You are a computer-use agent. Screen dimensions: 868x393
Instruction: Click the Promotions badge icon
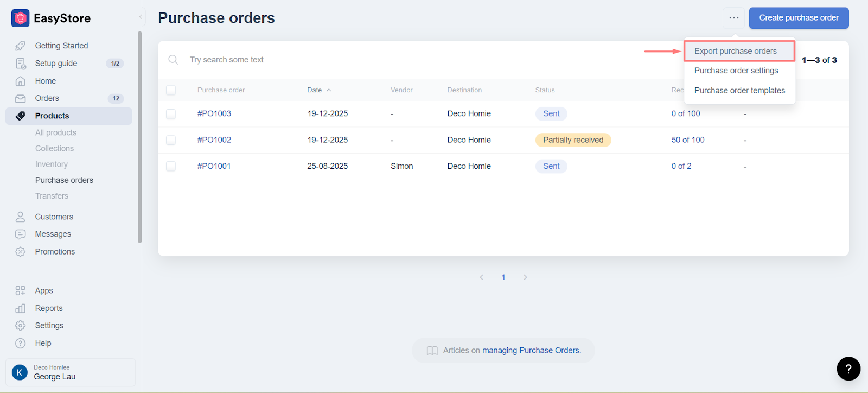point(21,252)
